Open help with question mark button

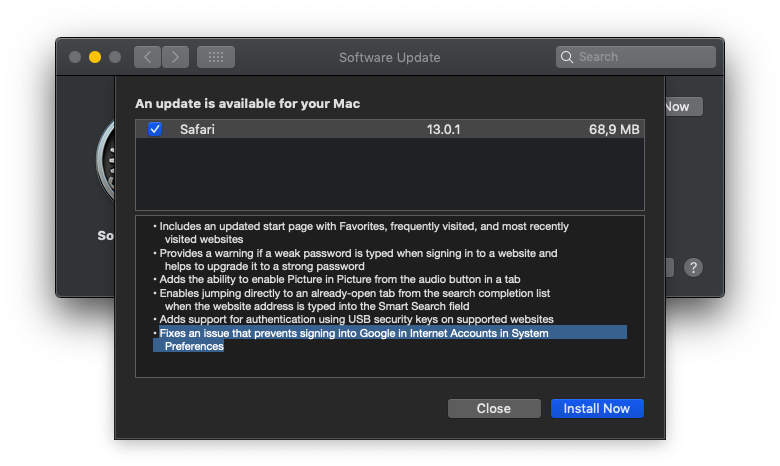(693, 268)
